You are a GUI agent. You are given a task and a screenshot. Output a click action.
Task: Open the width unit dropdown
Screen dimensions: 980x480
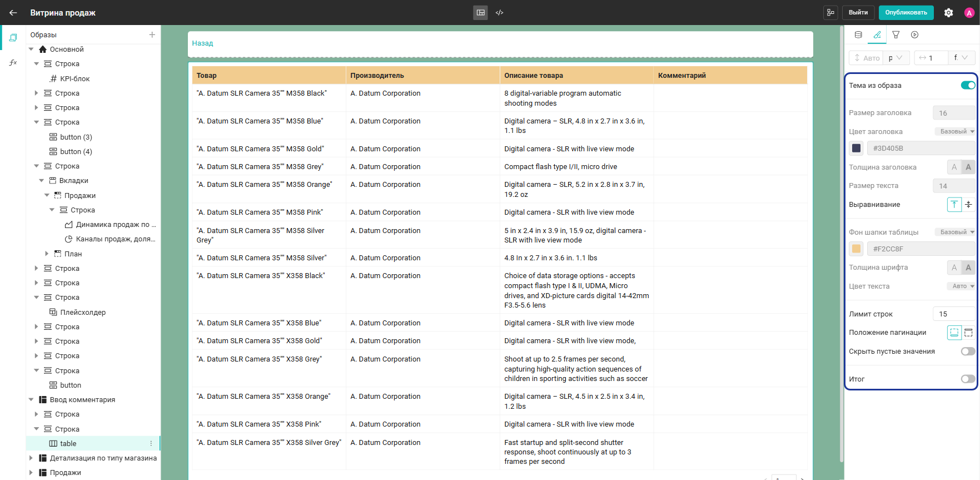pos(962,58)
